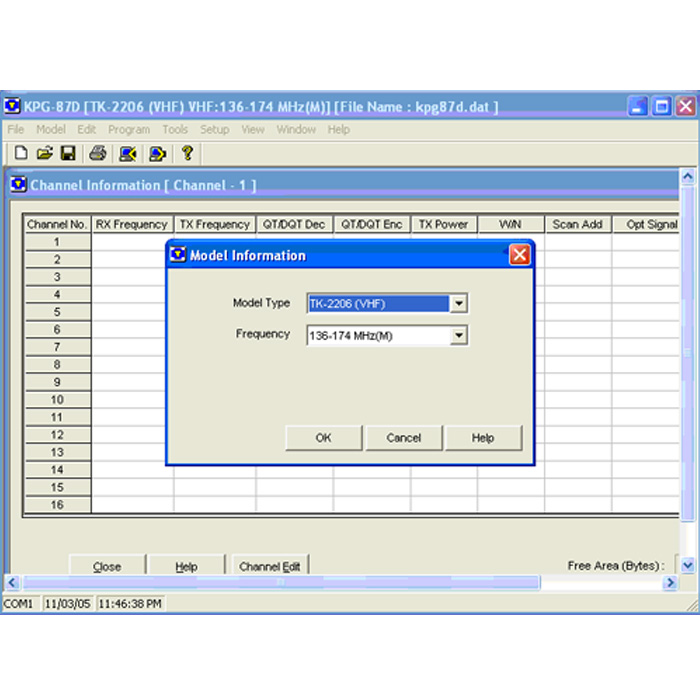Select channel row 10 header

pos(57,400)
